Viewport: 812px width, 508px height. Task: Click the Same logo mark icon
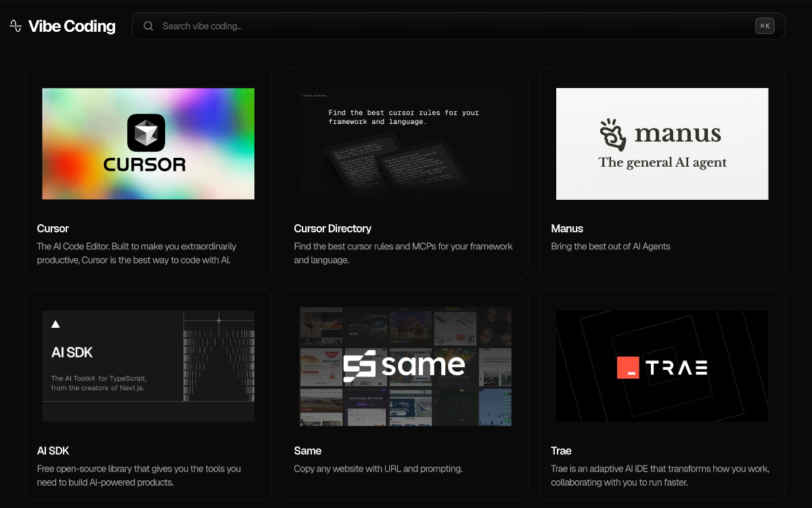[x=359, y=366]
